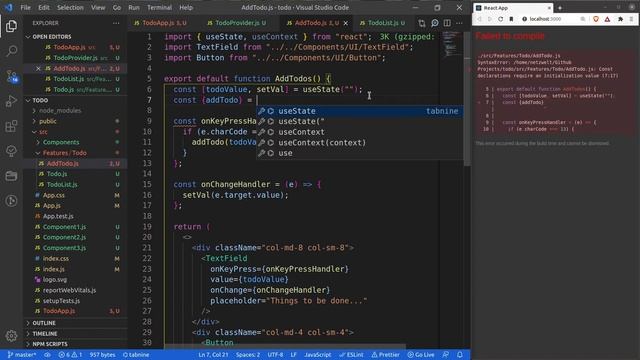Click tabnine status bar item
Screen dimensions: 640x360
pos(136,355)
